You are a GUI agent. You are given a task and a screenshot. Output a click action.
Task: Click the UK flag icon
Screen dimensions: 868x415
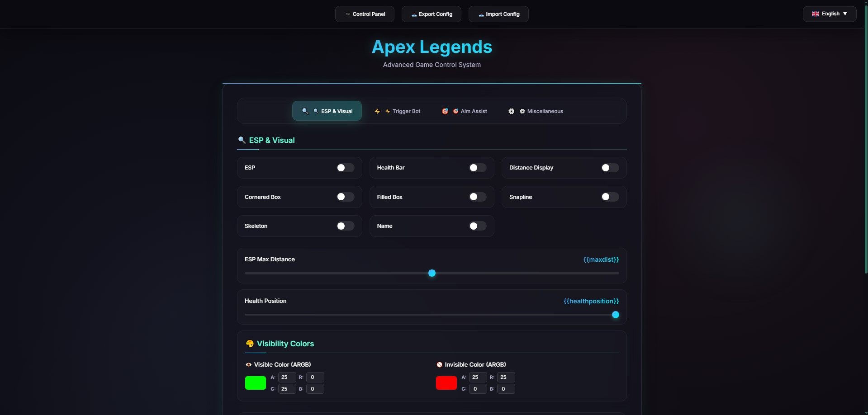click(816, 14)
